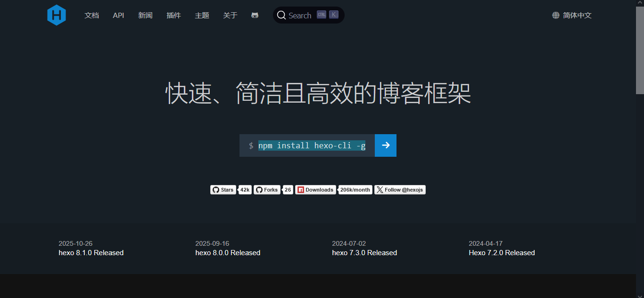
Task: Open the hexo 8.1.0 Released post
Action: tap(91, 253)
